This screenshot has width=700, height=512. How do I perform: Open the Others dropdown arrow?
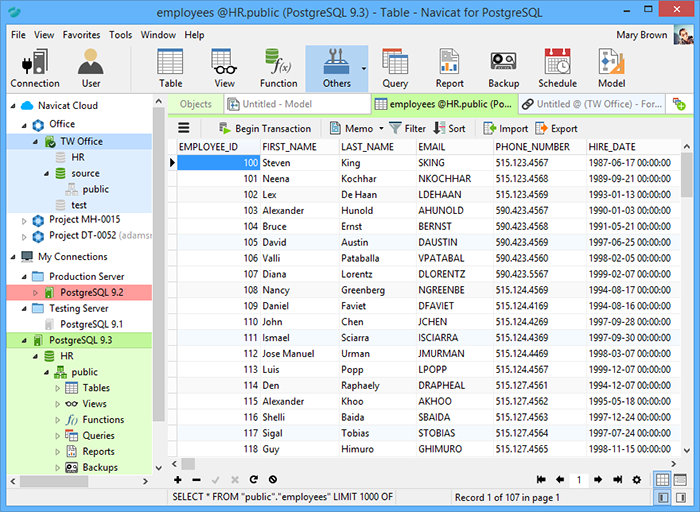(x=363, y=68)
